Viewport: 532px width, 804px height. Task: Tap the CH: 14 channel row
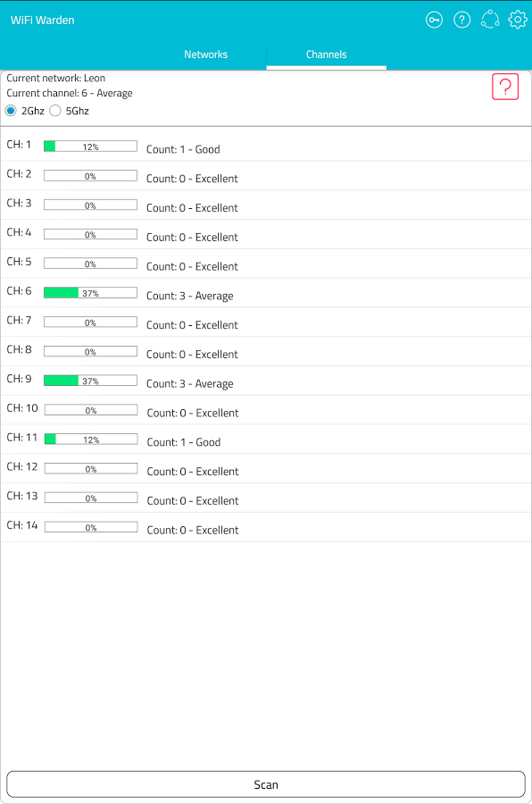(266, 527)
